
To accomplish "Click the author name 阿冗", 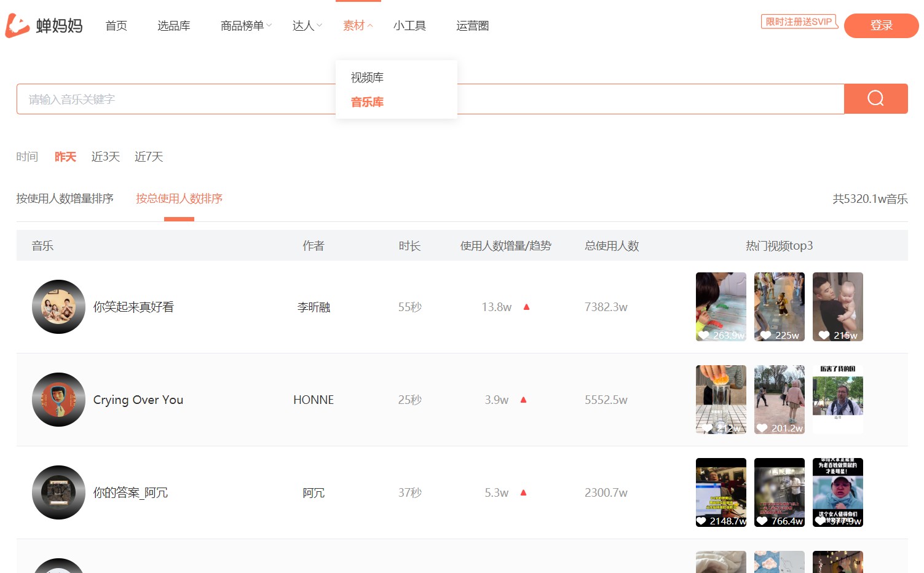I will (314, 492).
